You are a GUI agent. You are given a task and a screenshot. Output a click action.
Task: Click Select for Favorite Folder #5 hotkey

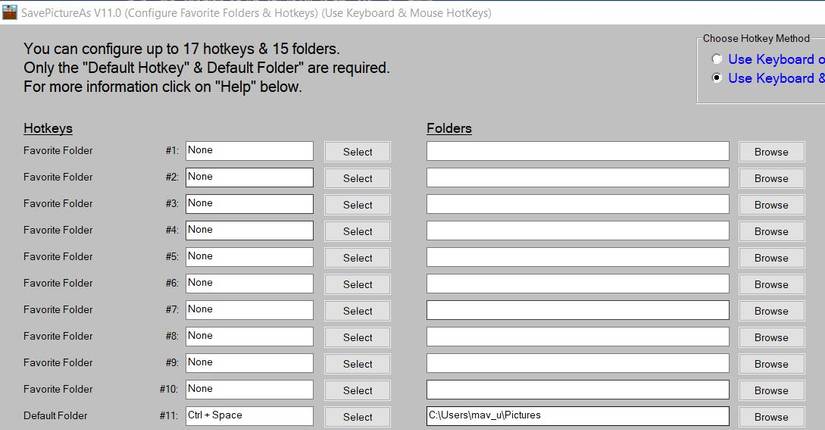(x=357, y=258)
